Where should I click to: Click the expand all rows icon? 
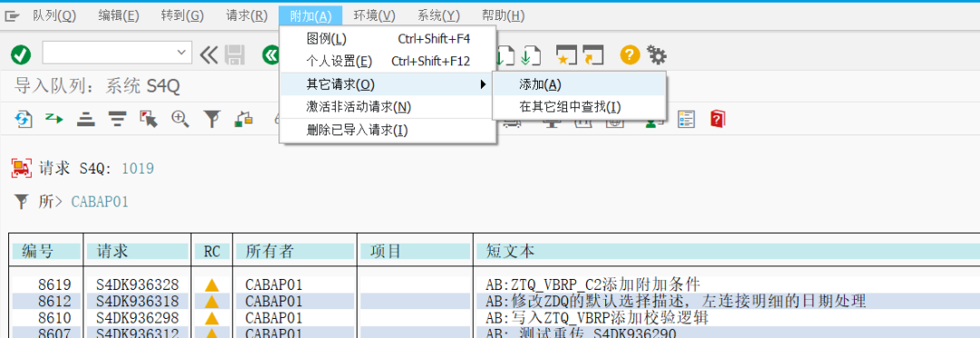(x=86, y=119)
